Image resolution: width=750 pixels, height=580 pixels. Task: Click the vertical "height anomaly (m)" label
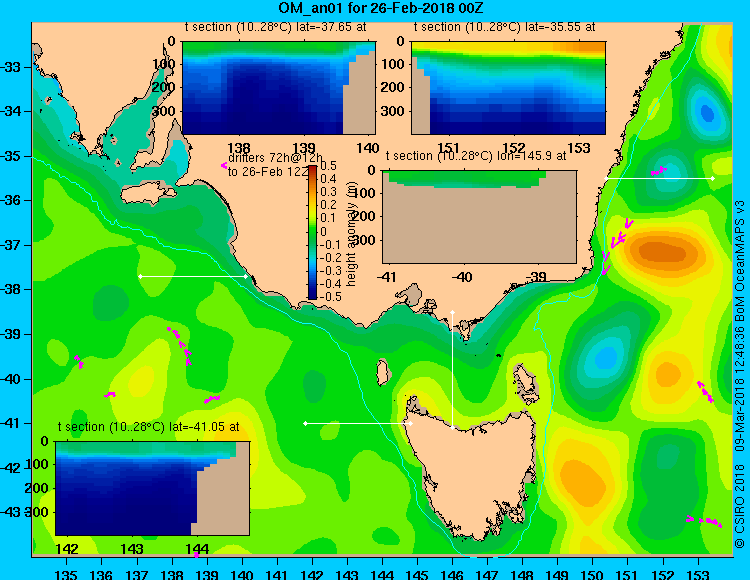point(352,236)
